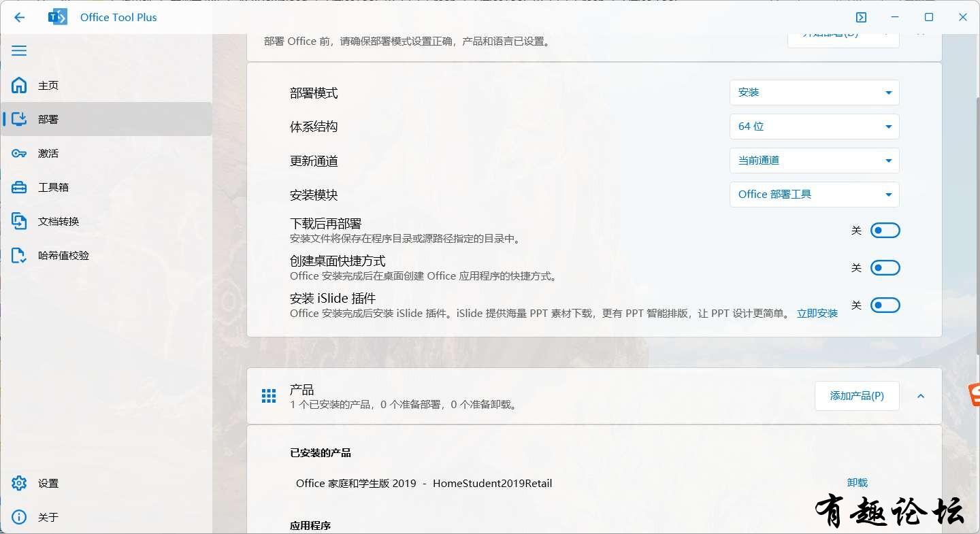
Task: Open the 更新通道 dropdown
Action: pyautogui.click(x=814, y=161)
